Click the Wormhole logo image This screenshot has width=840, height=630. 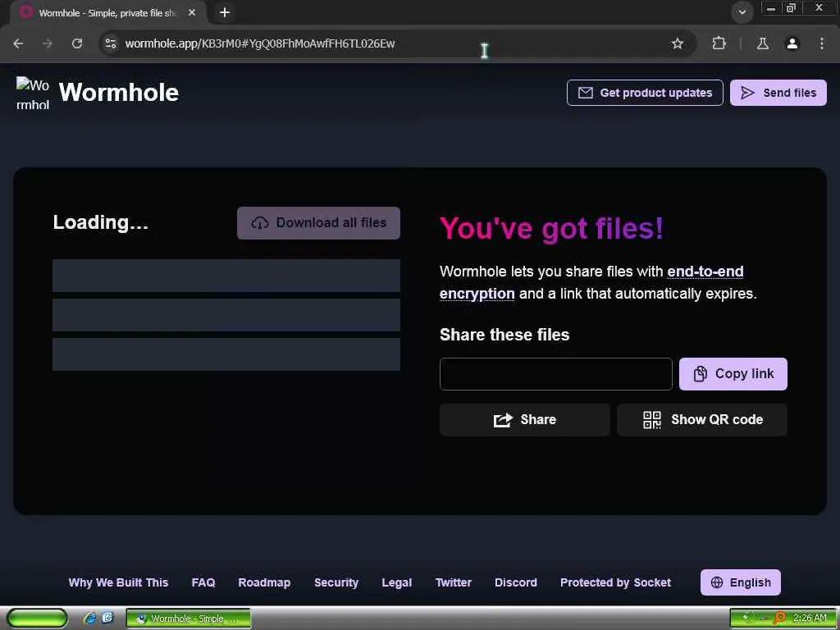pyautogui.click(x=33, y=93)
